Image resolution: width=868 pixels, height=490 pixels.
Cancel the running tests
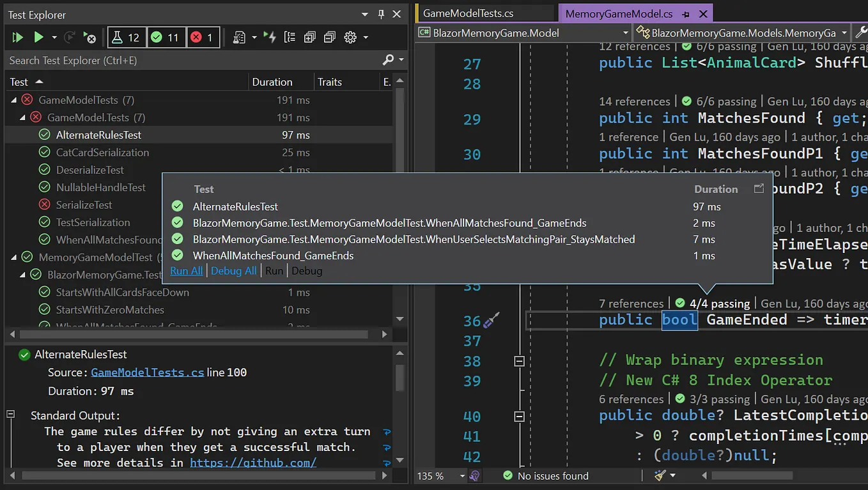click(x=90, y=37)
